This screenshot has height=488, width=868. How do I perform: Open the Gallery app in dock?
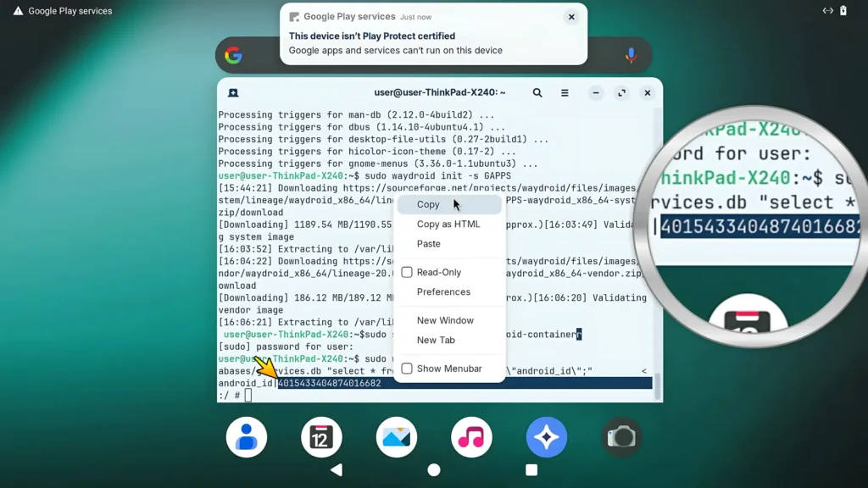[x=397, y=437]
